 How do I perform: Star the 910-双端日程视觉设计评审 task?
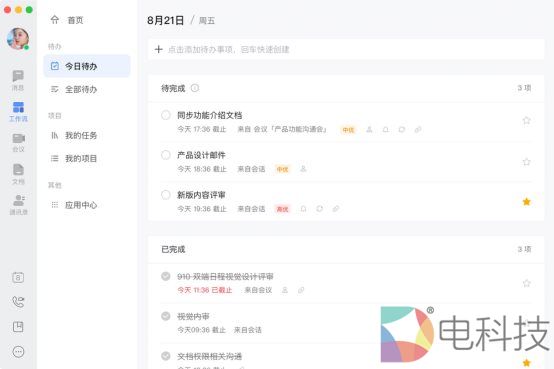pyautogui.click(x=526, y=283)
